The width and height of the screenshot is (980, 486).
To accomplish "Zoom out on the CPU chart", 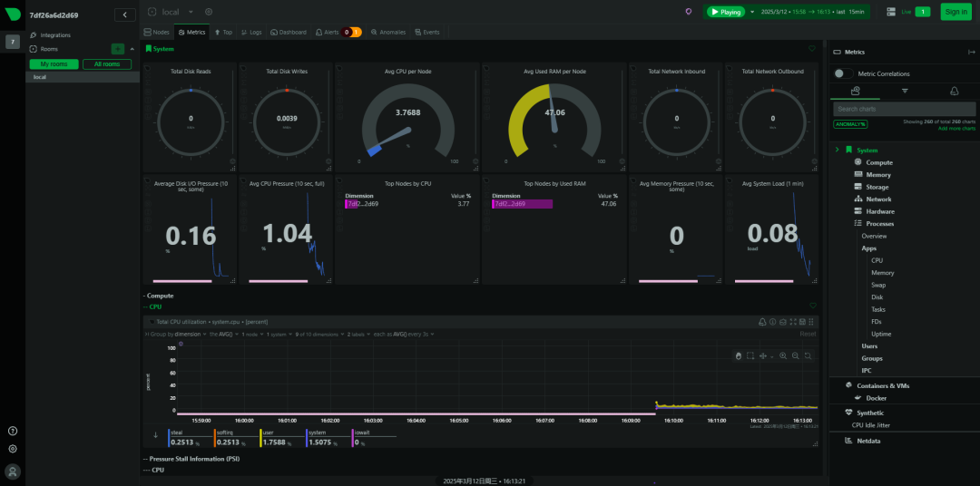I will pos(795,355).
